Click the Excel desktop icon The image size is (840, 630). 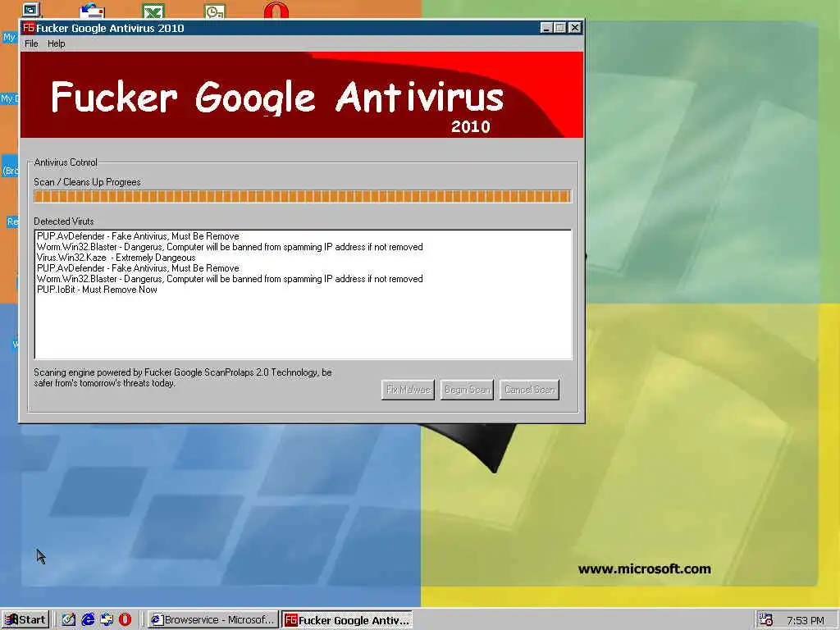[x=153, y=11]
